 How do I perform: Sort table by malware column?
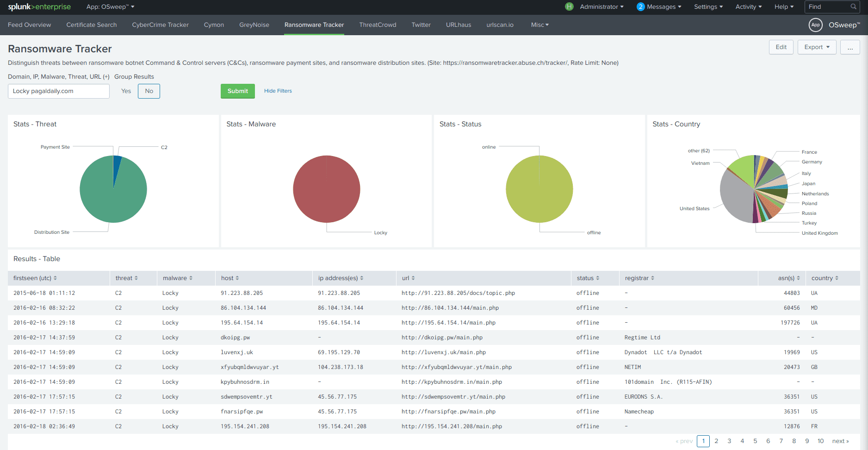[177, 278]
